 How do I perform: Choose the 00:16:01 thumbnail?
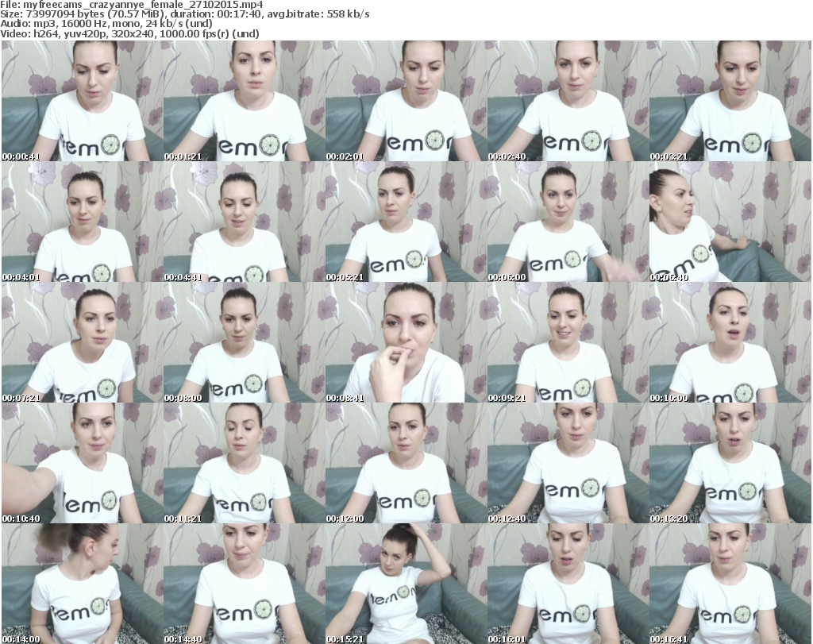(x=568, y=584)
